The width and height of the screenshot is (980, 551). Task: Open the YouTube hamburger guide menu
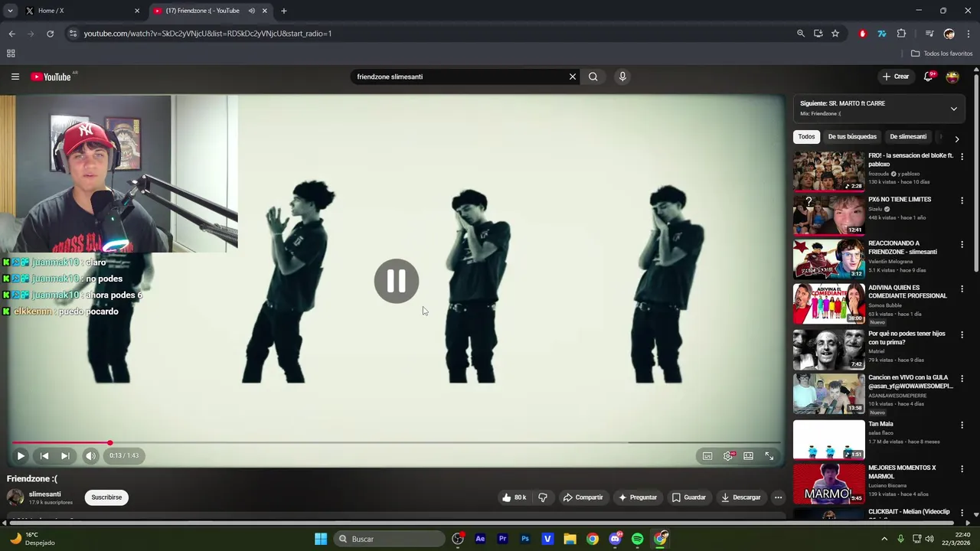(15, 77)
